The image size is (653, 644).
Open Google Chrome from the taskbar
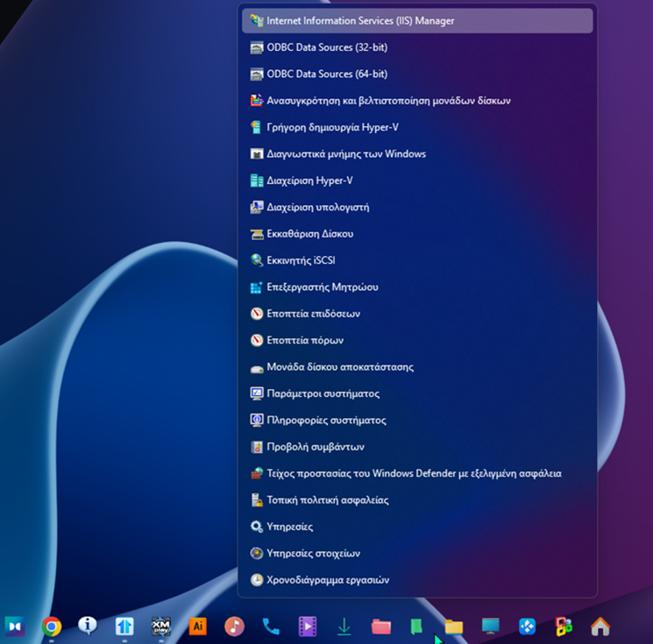[51, 626]
